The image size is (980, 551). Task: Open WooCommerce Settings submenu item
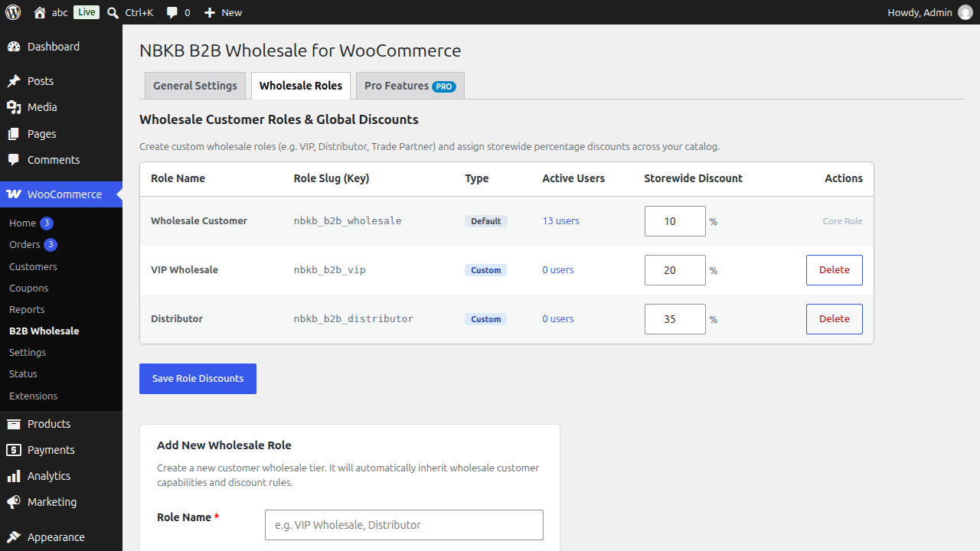click(28, 352)
